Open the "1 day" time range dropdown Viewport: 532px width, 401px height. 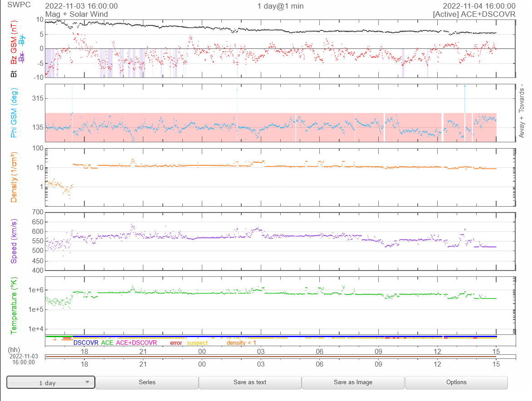(50, 382)
